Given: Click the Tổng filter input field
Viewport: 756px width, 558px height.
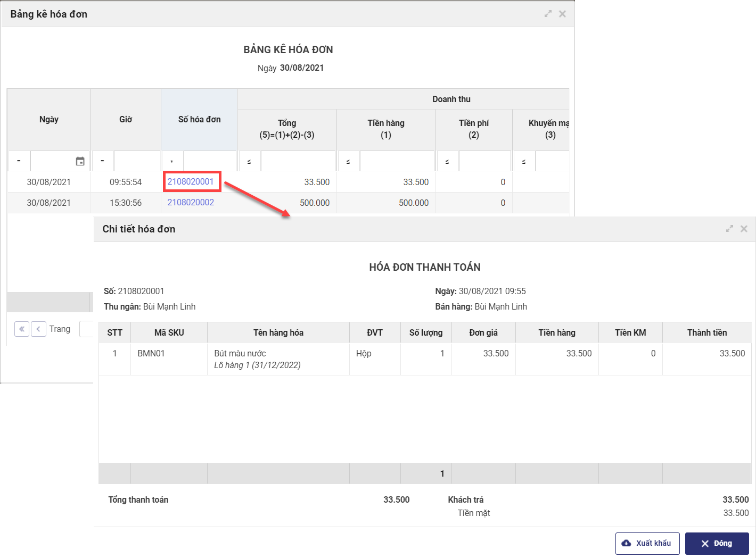Looking at the screenshot, I should point(298,161).
